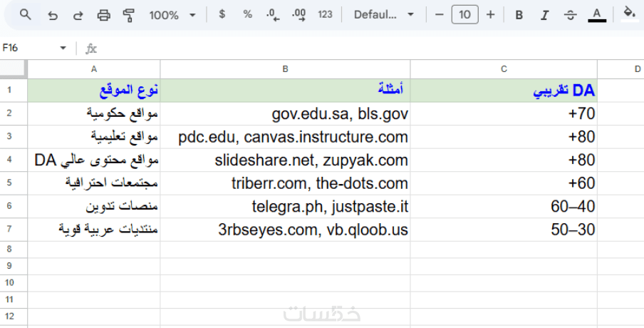Screen dimensions: 644x328
Task: Select all cells via corner button
Action: click(14, 69)
